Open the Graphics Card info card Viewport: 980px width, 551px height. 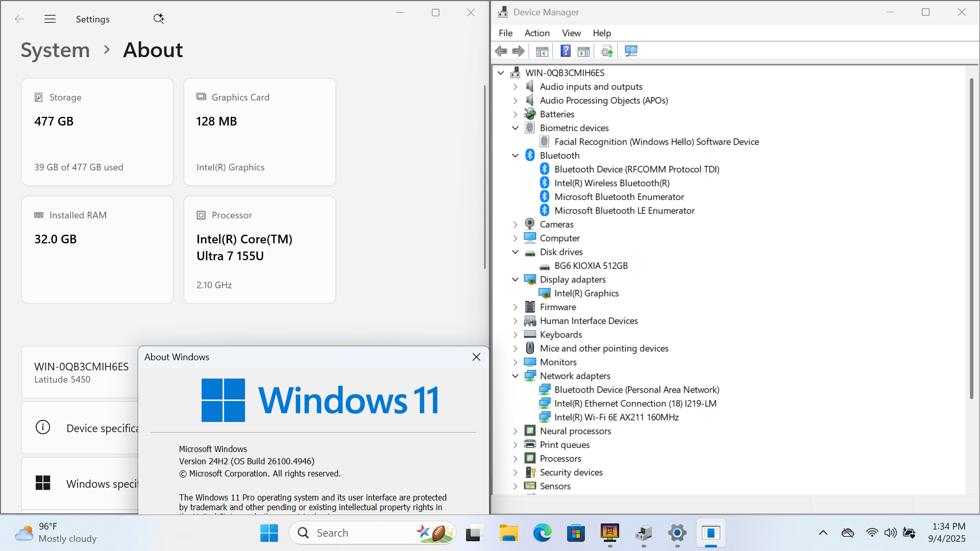(x=260, y=132)
